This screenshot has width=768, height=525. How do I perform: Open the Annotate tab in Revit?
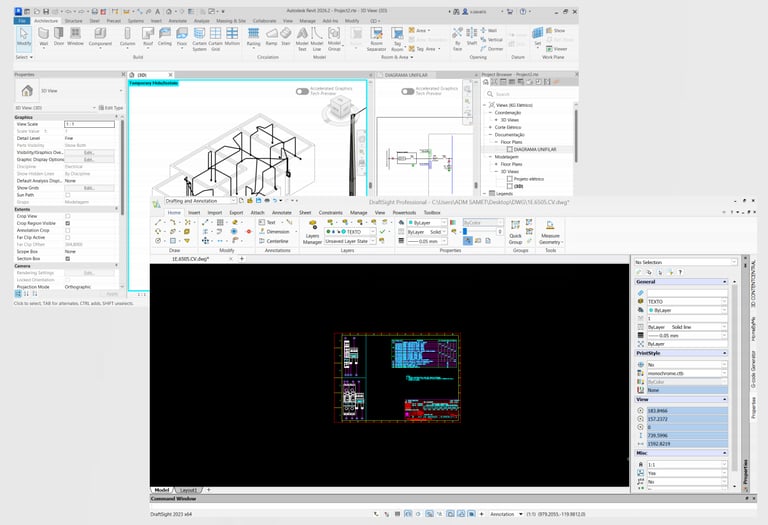click(178, 21)
